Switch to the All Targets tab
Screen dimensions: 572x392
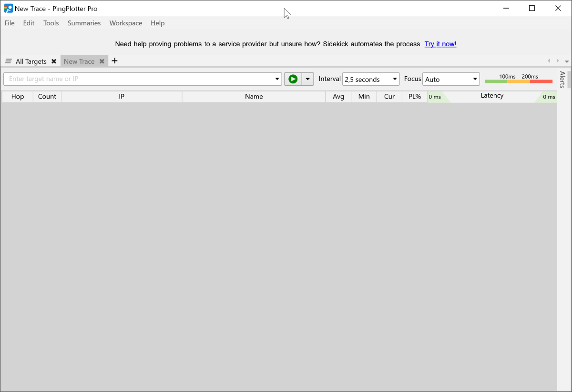[31, 61]
